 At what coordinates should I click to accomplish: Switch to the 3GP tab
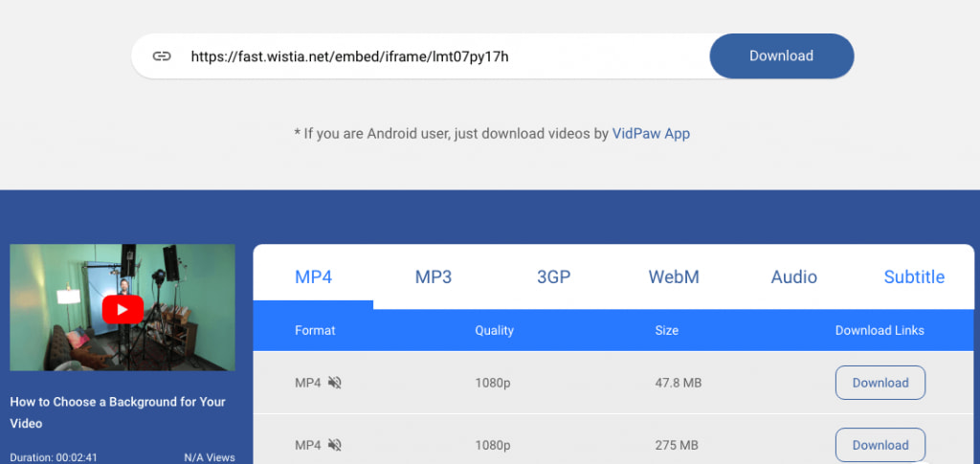pyautogui.click(x=554, y=276)
